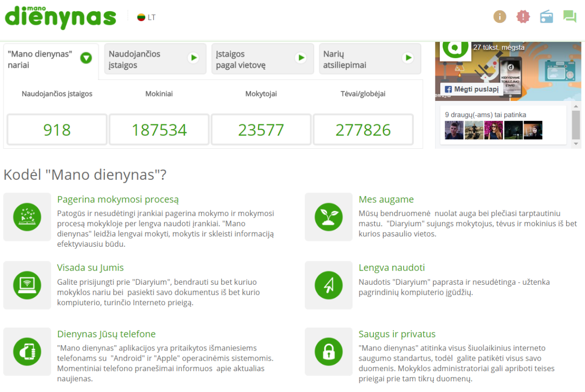Click the Facebook widget scrollbar up arrow
Image resolution: width=585 pixels, height=392 pixels.
click(x=576, y=106)
